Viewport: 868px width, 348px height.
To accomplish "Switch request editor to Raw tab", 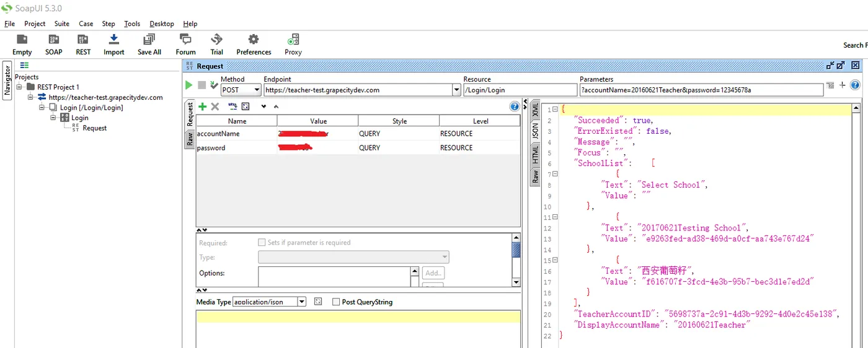I will click(x=190, y=140).
